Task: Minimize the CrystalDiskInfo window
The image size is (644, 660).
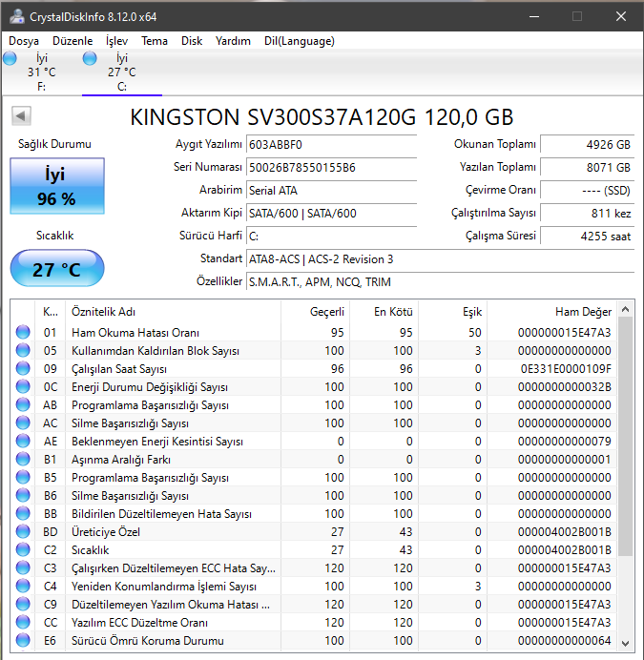Action: [x=534, y=16]
